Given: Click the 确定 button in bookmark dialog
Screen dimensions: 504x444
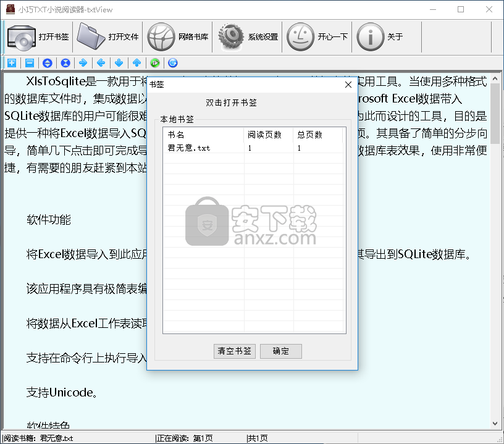Looking at the screenshot, I should (280, 351).
